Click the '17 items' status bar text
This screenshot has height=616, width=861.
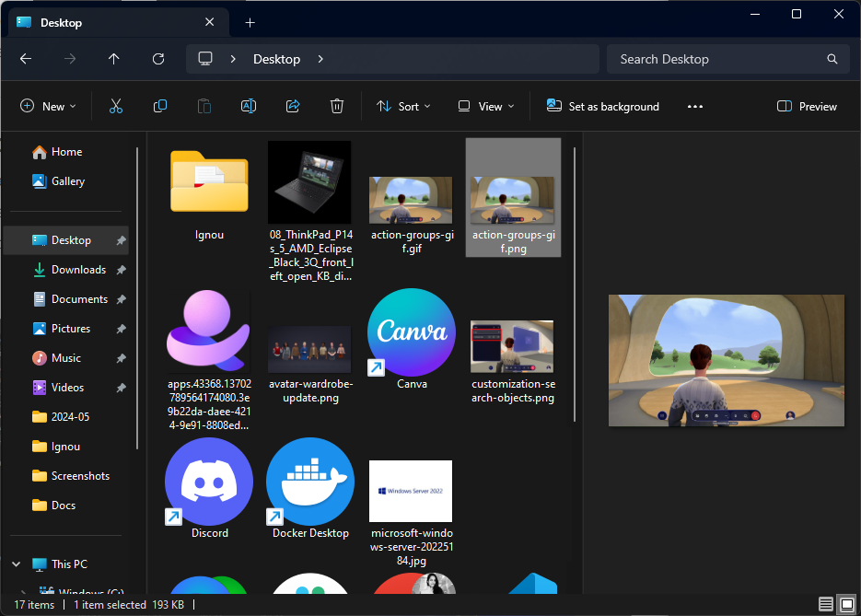34,604
